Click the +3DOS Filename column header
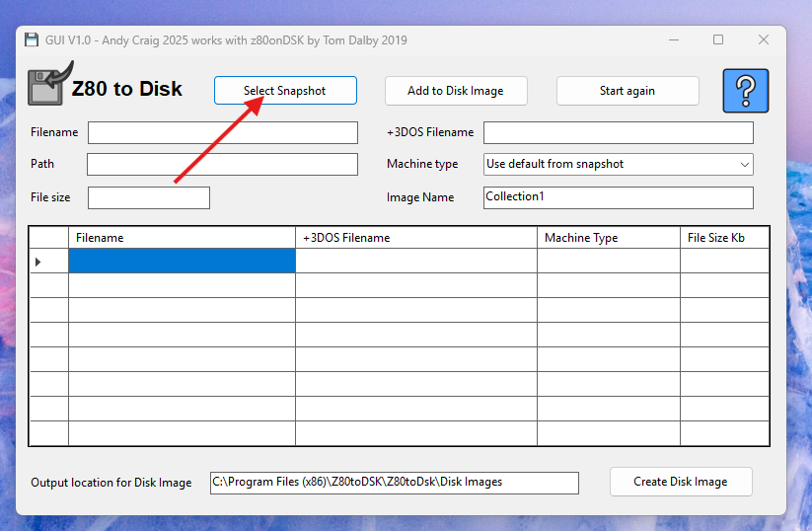The image size is (812, 531). pyautogui.click(x=415, y=238)
